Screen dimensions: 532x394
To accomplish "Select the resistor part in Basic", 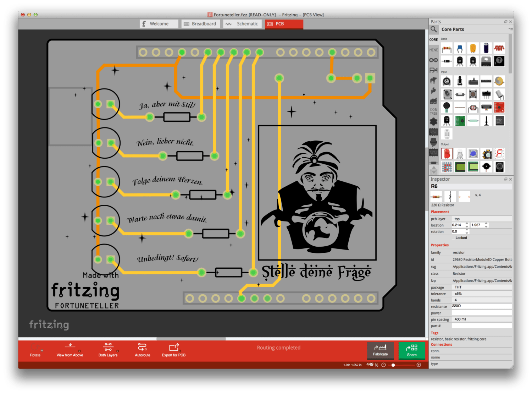I will (447, 48).
